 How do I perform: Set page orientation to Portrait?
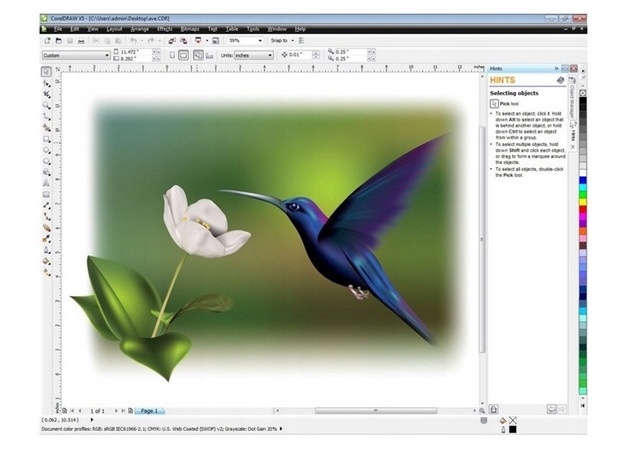point(172,55)
